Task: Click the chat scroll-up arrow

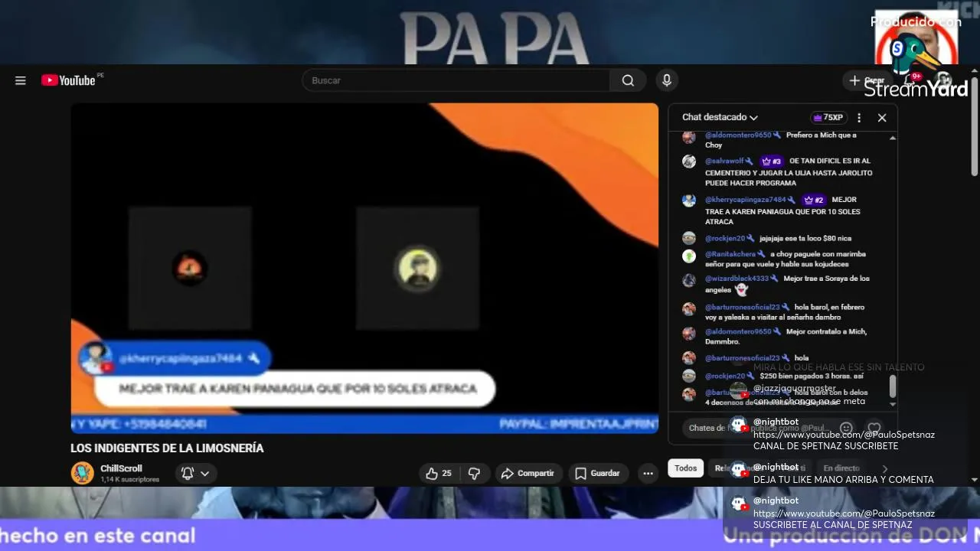Action: click(893, 138)
